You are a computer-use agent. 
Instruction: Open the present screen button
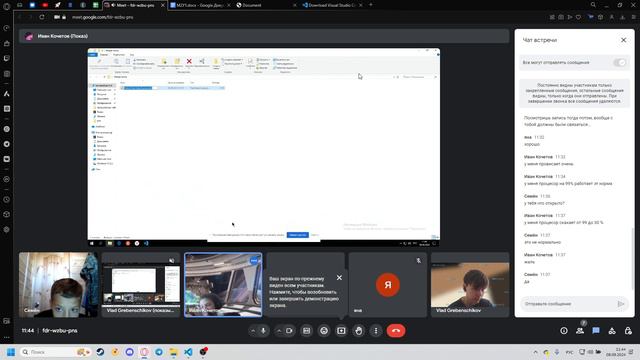[341, 331]
